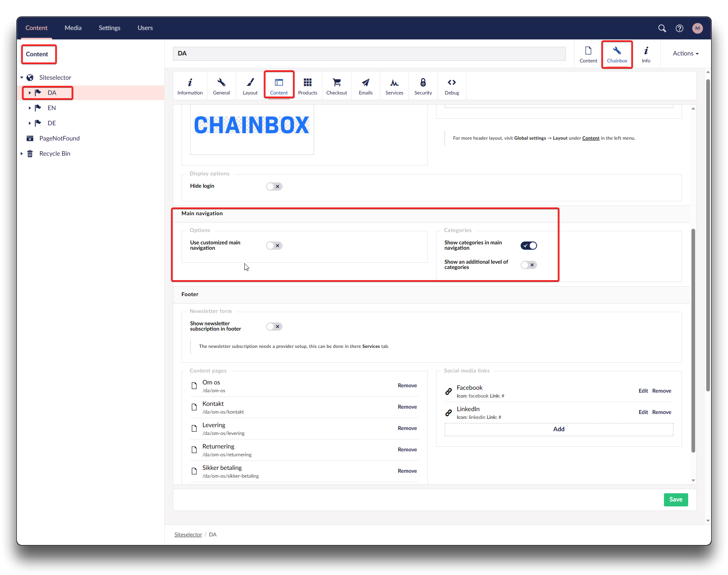This screenshot has height=575, width=728.
Task: Click the Returnering page icon
Action: tap(194, 450)
